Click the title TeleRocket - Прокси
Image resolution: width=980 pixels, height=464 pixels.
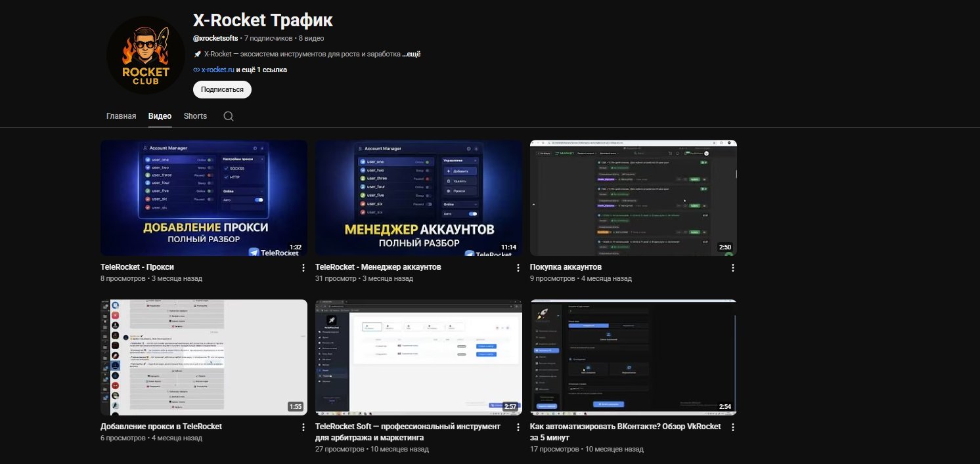coord(137,267)
